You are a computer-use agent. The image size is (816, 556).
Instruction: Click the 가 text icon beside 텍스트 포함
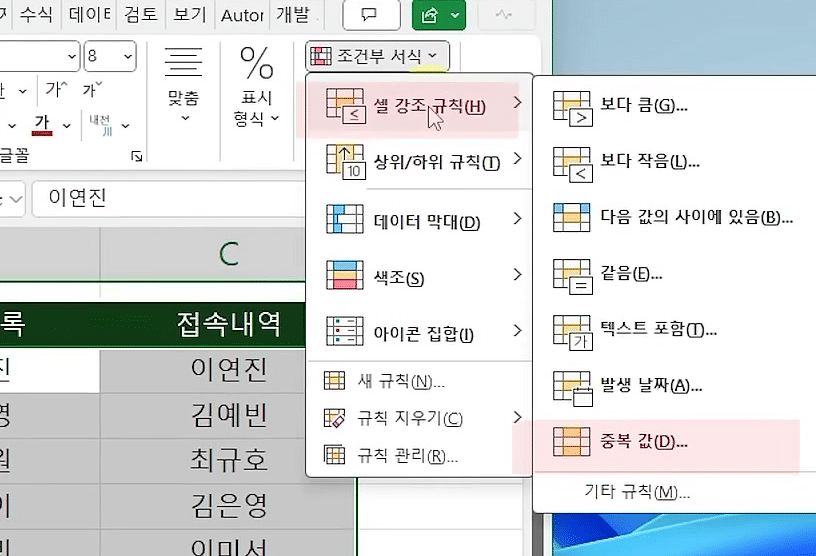(572, 333)
